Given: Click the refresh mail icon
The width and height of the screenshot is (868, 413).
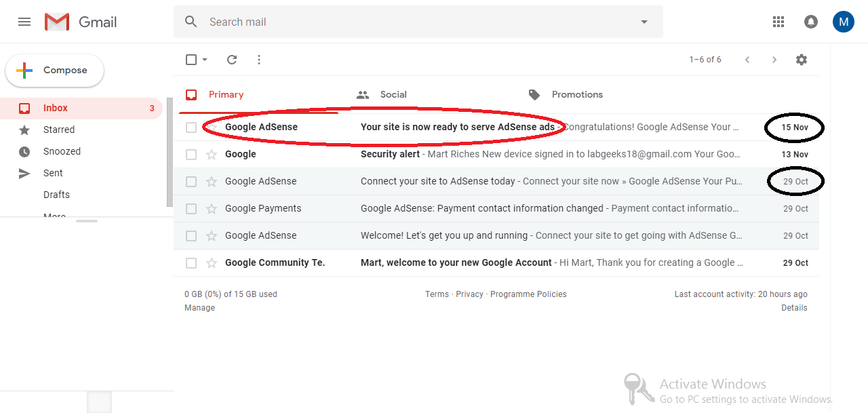Looking at the screenshot, I should click(x=232, y=60).
